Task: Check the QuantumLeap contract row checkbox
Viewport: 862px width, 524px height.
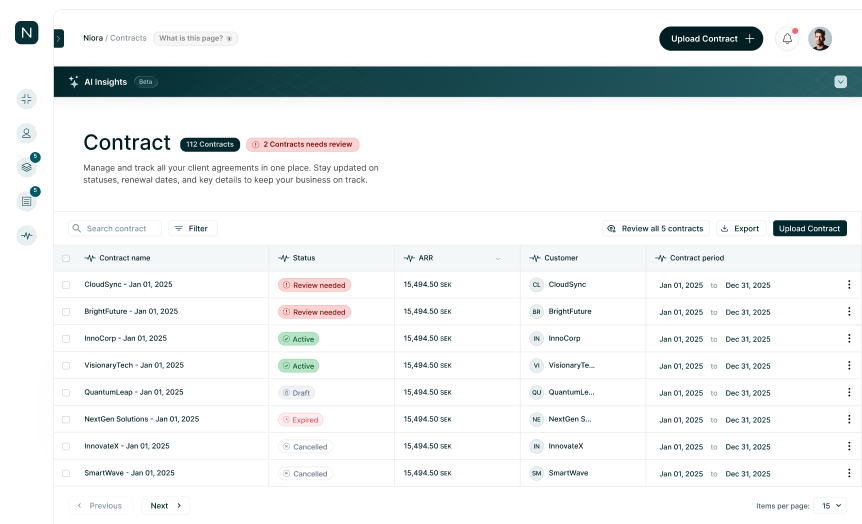Action: coord(66,393)
